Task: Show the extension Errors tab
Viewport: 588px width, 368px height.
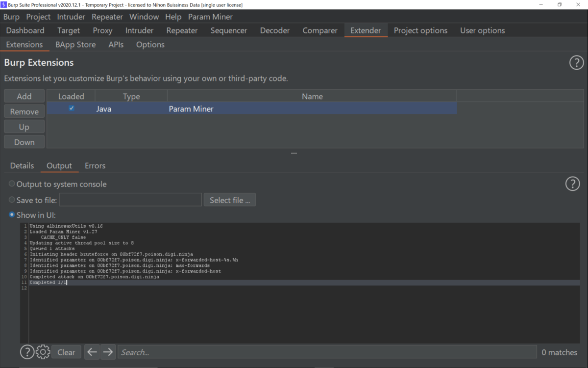Action: tap(95, 166)
